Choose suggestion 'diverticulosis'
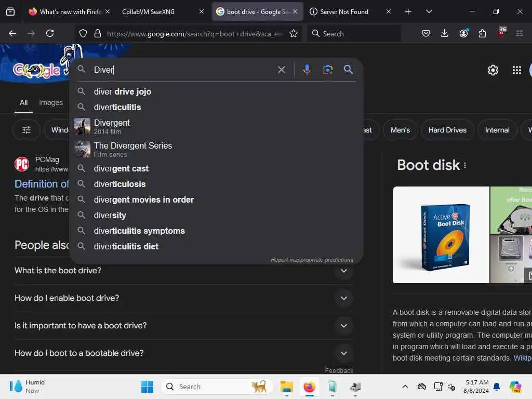 coord(217,184)
